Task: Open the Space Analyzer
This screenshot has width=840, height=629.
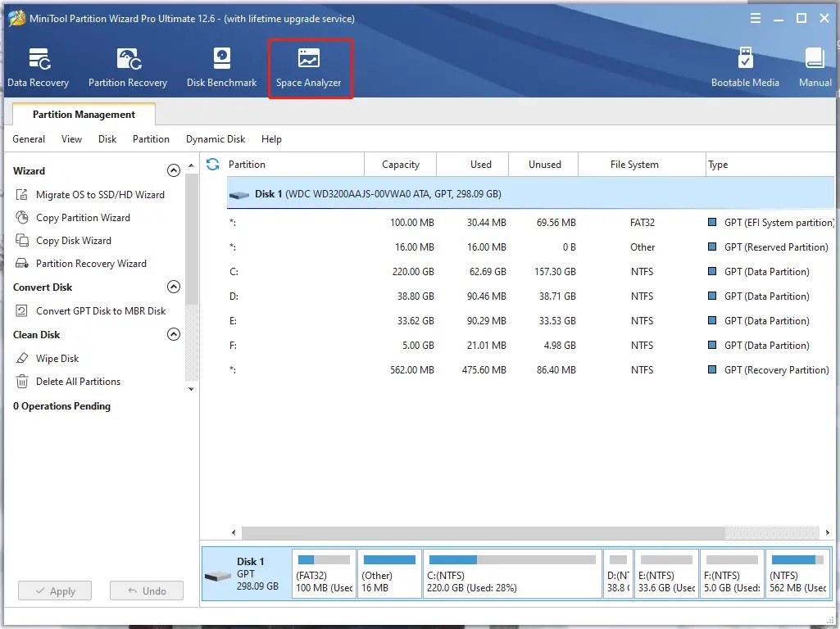Action: point(309,68)
